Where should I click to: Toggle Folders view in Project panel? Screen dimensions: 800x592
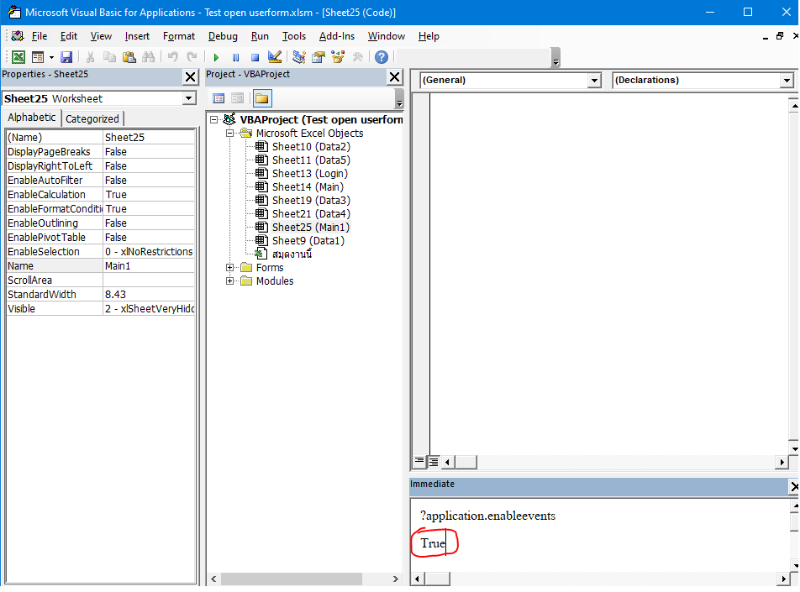point(261,98)
